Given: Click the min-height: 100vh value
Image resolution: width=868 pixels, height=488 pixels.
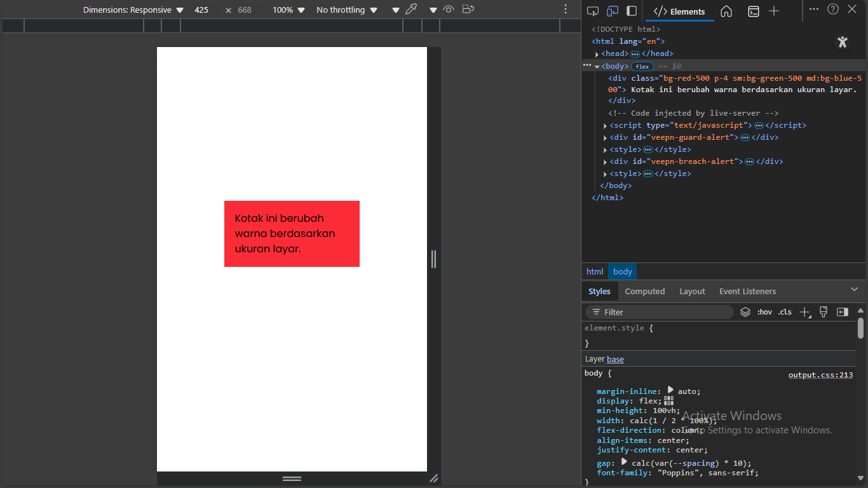Looking at the screenshot, I should tap(666, 411).
